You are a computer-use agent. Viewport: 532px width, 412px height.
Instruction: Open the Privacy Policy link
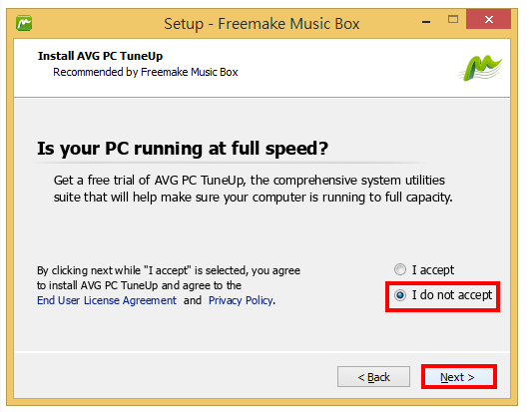tap(241, 300)
